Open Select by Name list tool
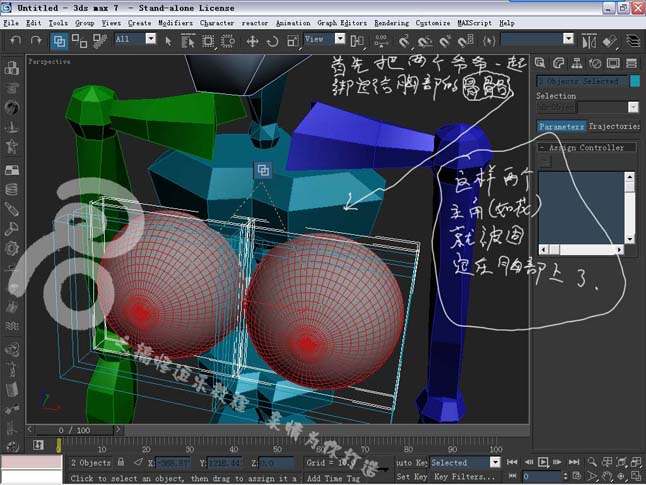The image size is (646, 485). (x=188, y=41)
